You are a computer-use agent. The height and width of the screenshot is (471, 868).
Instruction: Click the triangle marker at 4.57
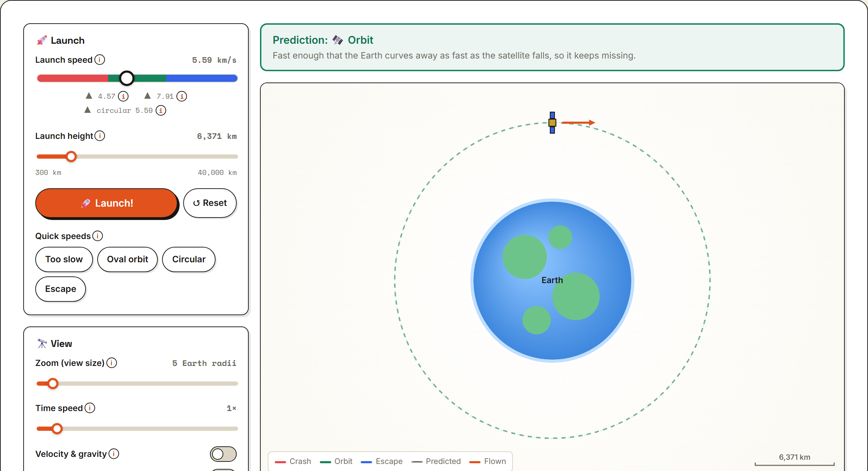(89, 96)
